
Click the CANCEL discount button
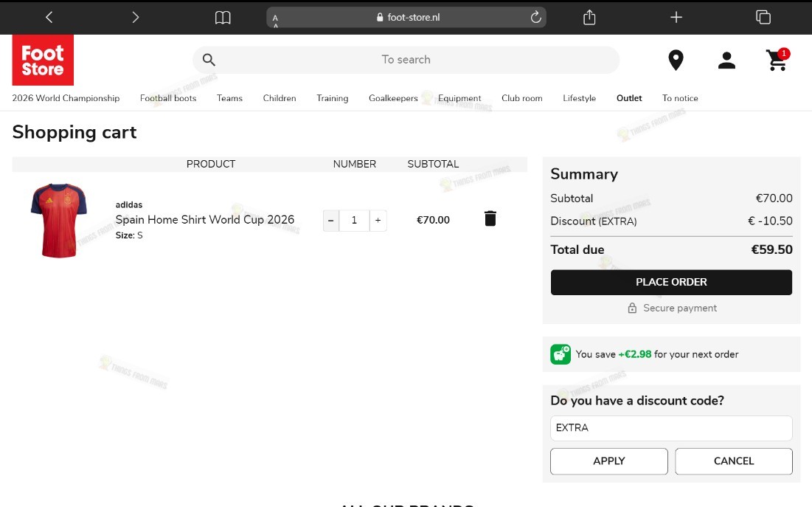(x=734, y=461)
